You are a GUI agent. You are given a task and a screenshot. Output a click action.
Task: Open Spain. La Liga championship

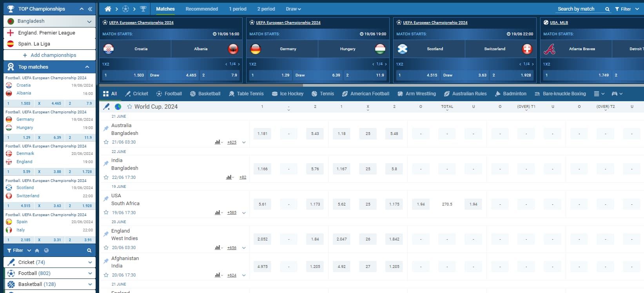tap(49, 44)
